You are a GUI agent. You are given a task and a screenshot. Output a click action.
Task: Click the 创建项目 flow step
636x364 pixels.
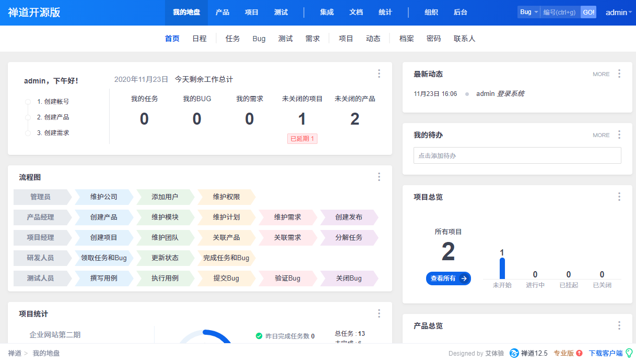coord(104,238)
